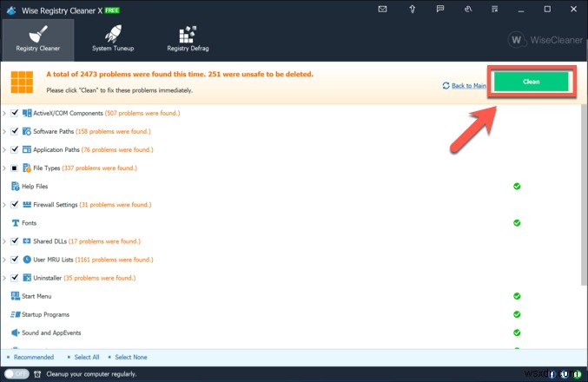
Task: Click the User MRU Lists clock icon
Action: pyautogui.click(x=27, y=260)
